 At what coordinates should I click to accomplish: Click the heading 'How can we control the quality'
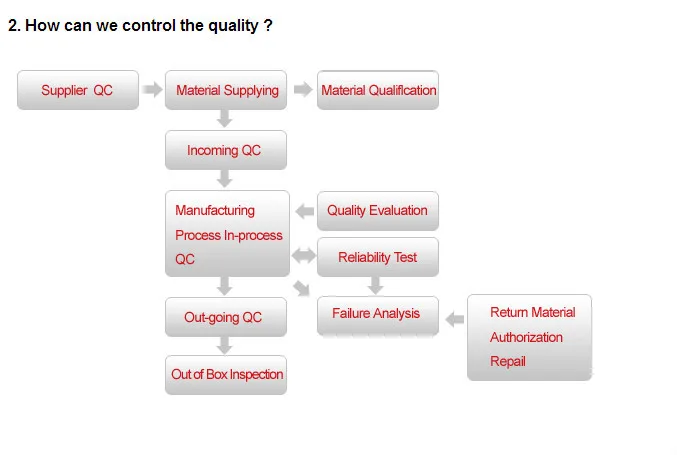pyautogui.click(x=140, y=26)
